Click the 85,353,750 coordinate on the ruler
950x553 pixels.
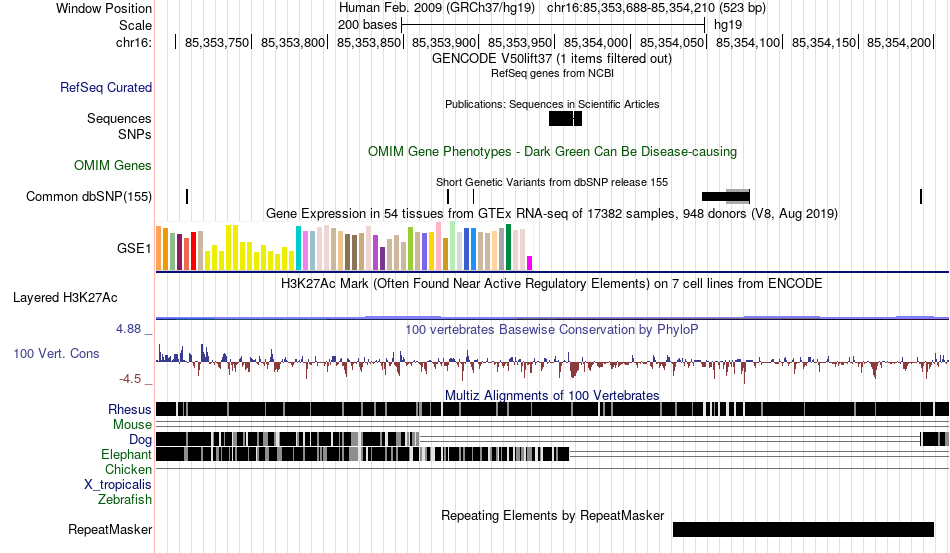coord(217,42)
